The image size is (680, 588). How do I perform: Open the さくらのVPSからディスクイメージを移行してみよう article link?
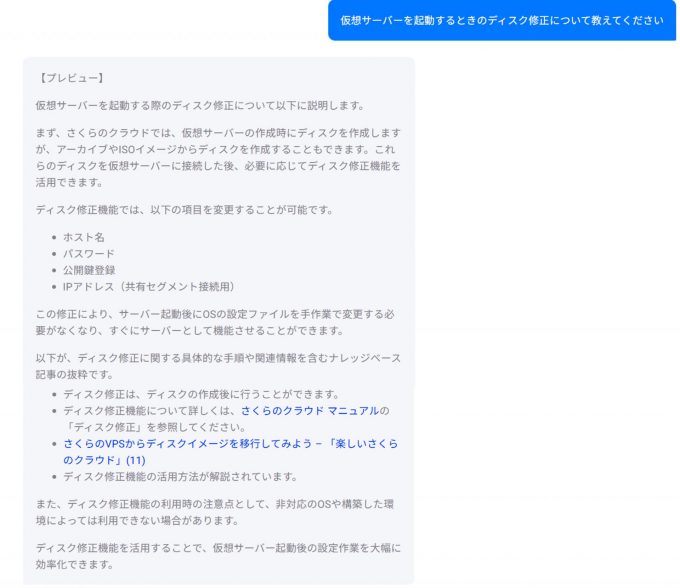(230, 452)
